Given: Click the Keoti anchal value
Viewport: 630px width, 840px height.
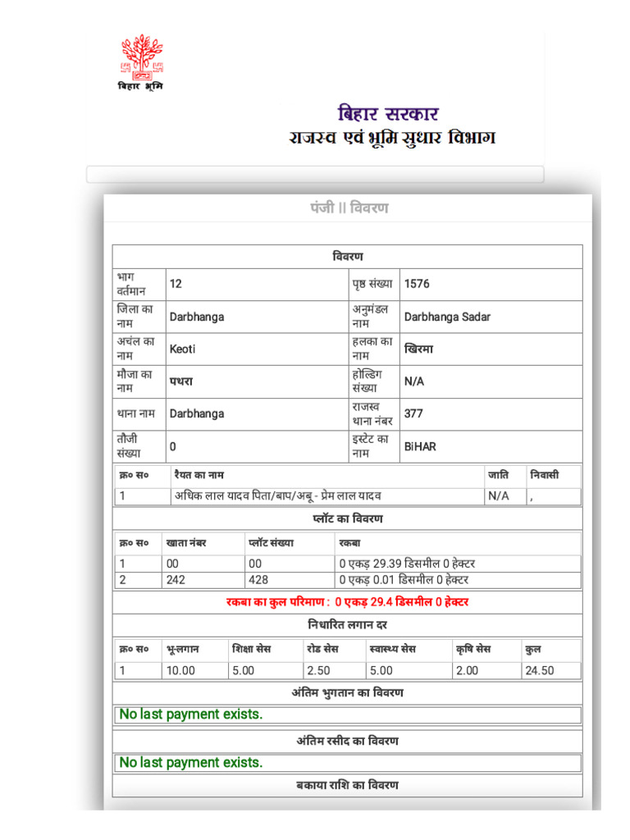Looking at the screenshot, I should 183,349.
